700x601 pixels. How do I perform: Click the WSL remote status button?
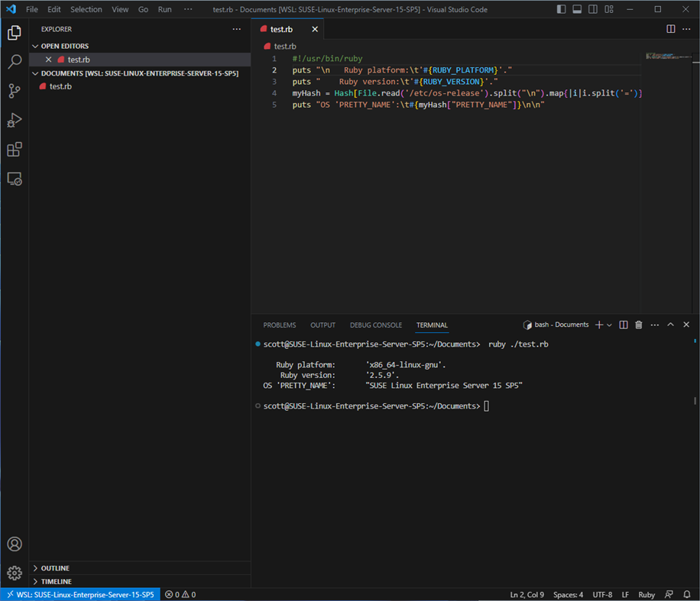click(x=79, y=594)
